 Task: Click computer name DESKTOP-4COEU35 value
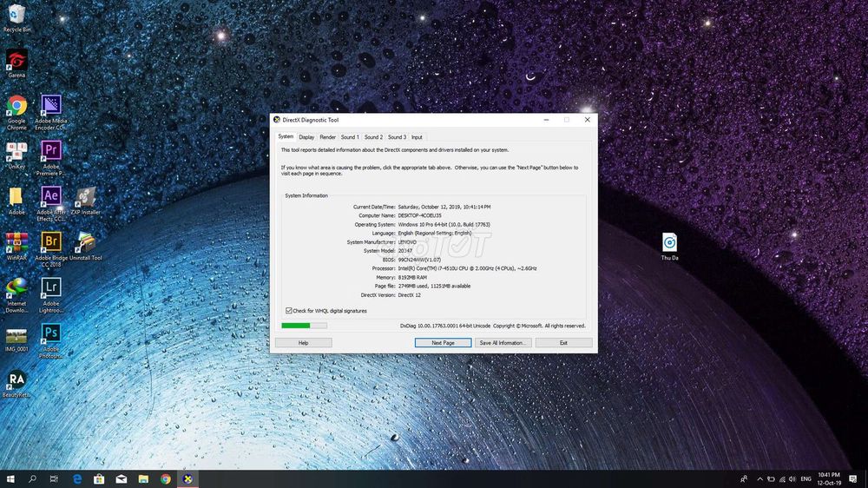tap(419, 215)
